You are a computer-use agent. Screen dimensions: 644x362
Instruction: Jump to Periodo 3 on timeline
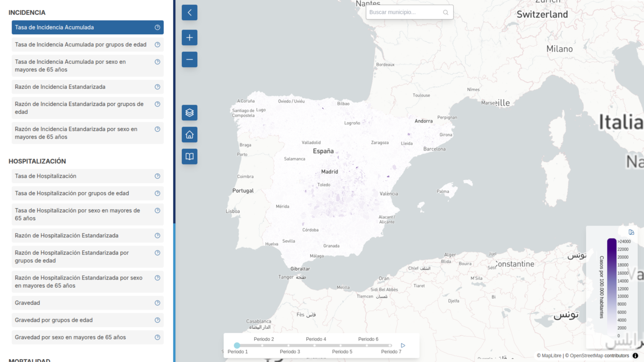290,352
